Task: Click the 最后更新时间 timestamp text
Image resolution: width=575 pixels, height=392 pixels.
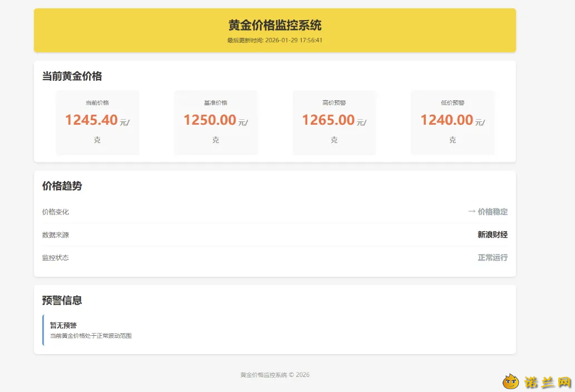Action: [274, 40]
